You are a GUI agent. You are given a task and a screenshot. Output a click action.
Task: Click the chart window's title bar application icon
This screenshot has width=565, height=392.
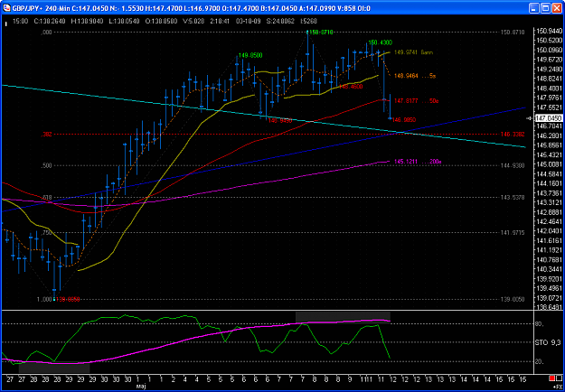5,8
